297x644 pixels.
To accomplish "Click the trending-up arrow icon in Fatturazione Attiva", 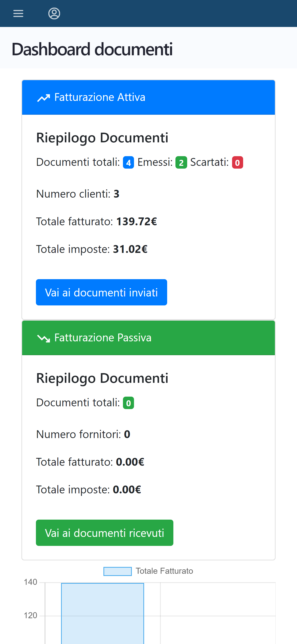I will (44, 98).
